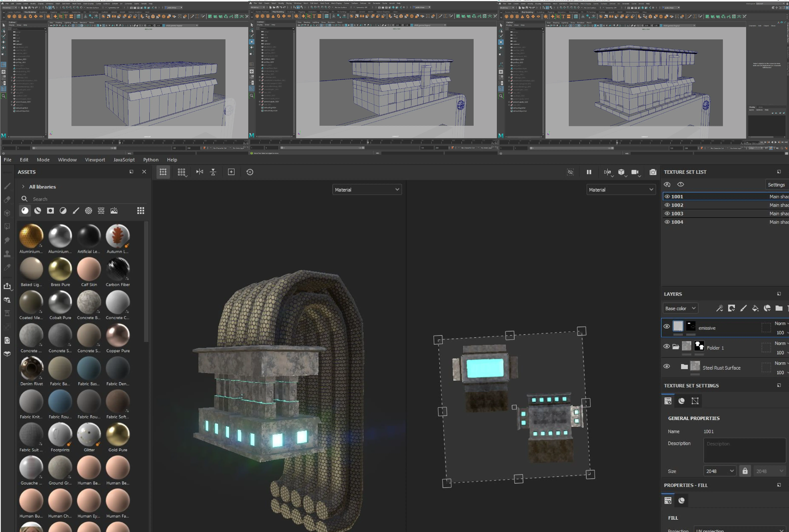Open Folder 1 layer Norm blend dropdown
This screenshot has height=532, width=789.
pyautogui.click(x=781, y=343)
